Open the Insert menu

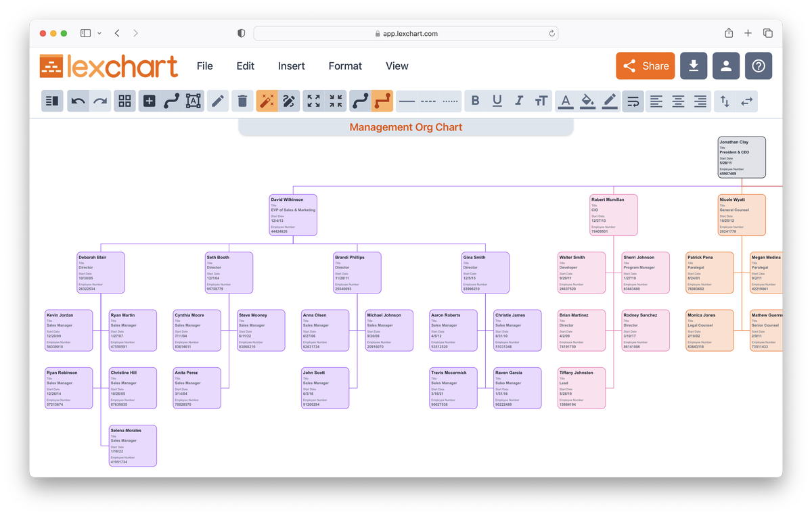292,66
